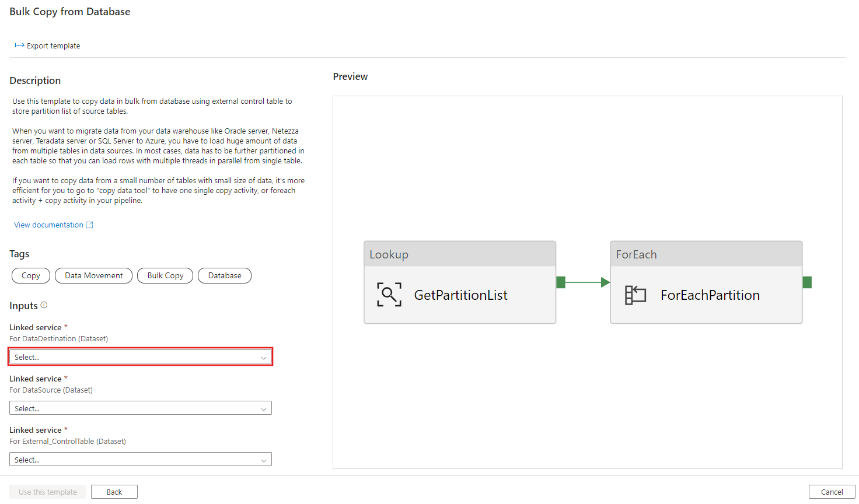Open the View documentation link

coord(48,224)
